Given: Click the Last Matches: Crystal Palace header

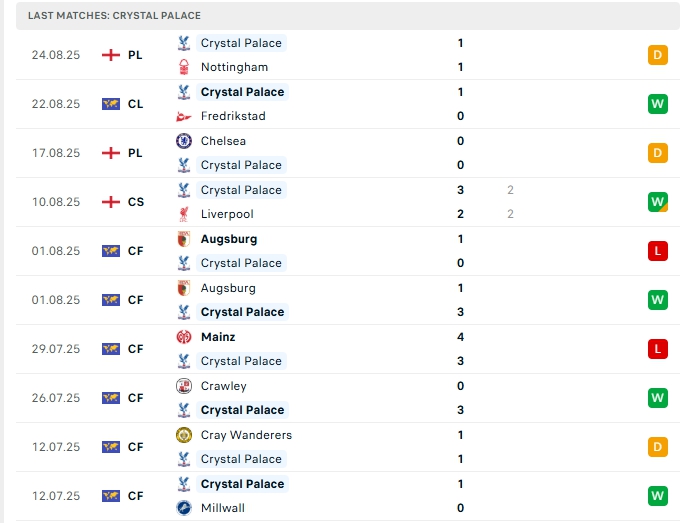Looking at the screenshot, I should click(x=114, y=16).
